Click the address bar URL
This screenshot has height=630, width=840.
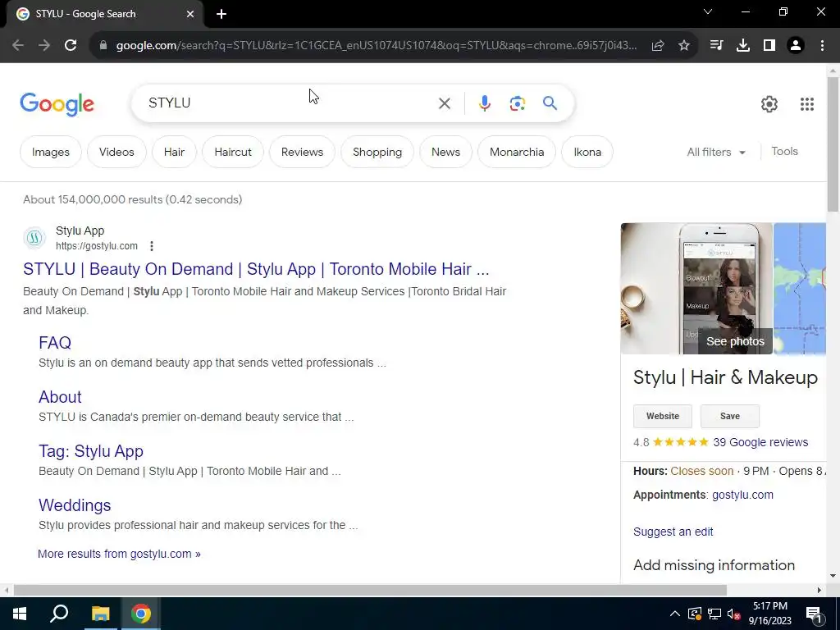click(x=377, y=46)
